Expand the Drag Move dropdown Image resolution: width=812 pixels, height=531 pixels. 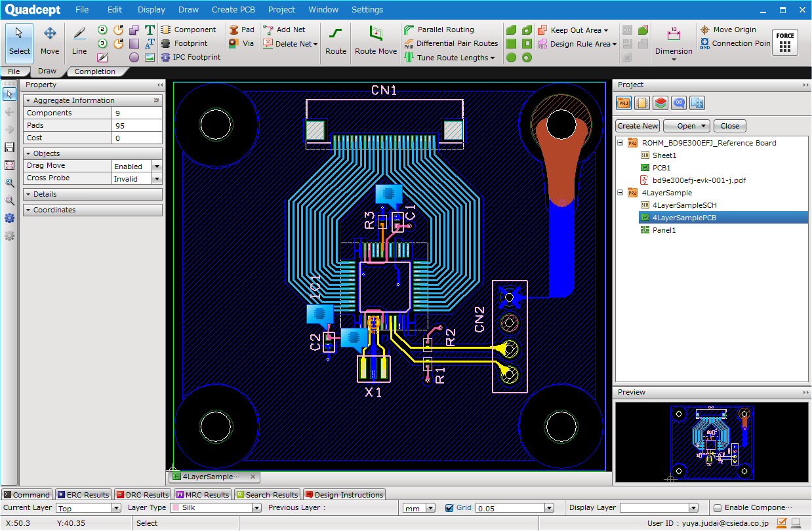[x=157, y=167]
